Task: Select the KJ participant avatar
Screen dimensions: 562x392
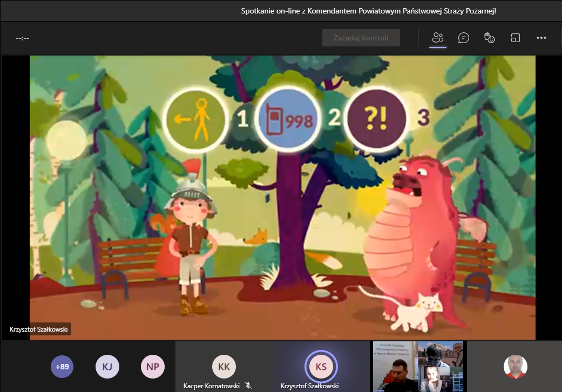Action: 107,367
